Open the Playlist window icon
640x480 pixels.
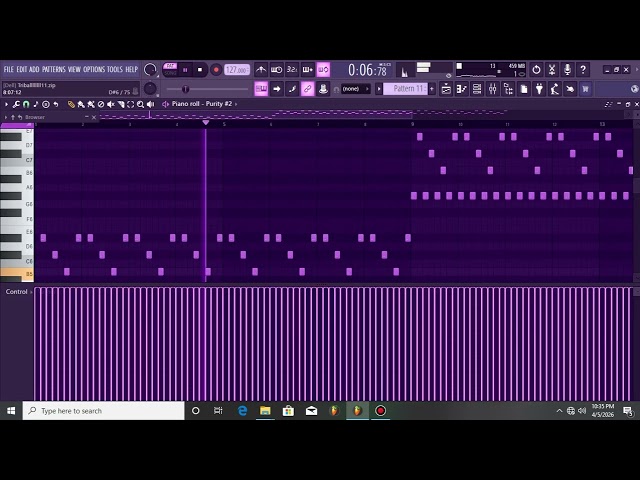(446, 89)
